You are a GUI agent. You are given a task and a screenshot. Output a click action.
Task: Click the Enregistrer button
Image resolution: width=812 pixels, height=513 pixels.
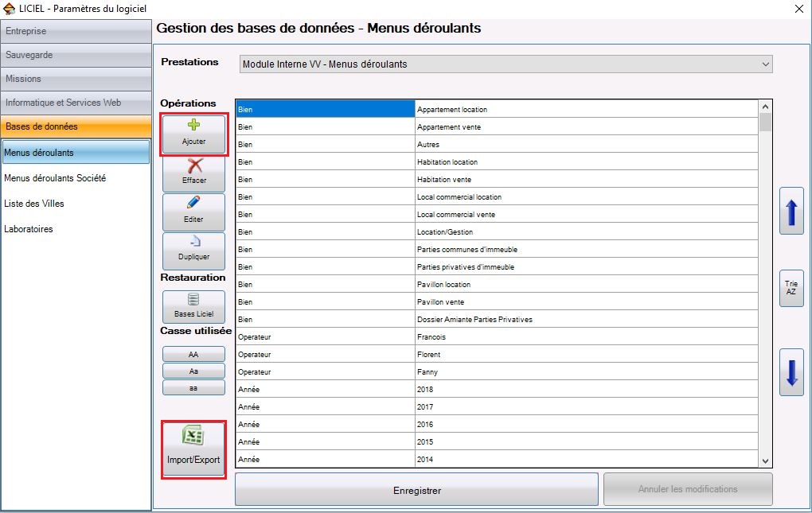(x=417, y=490)
